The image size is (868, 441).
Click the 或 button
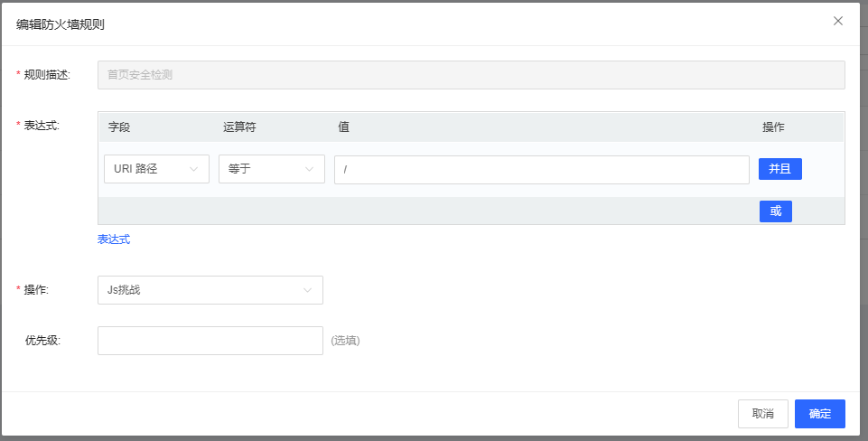coord(776,211)
